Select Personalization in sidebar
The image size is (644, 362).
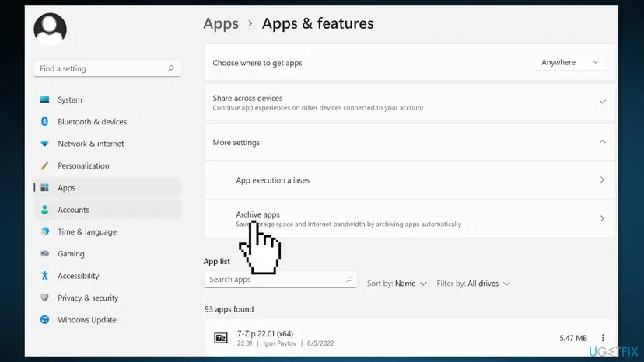pyautogui.click(x=107, y=165)
